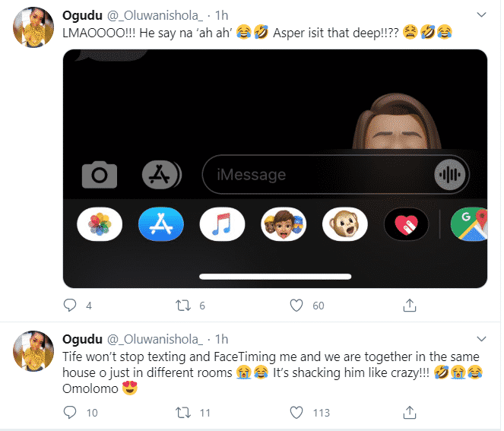The width and height of the screenshot is (504, 431).
Task: Open Ogudu's profile from first tweet name
Action: [81, 16]
